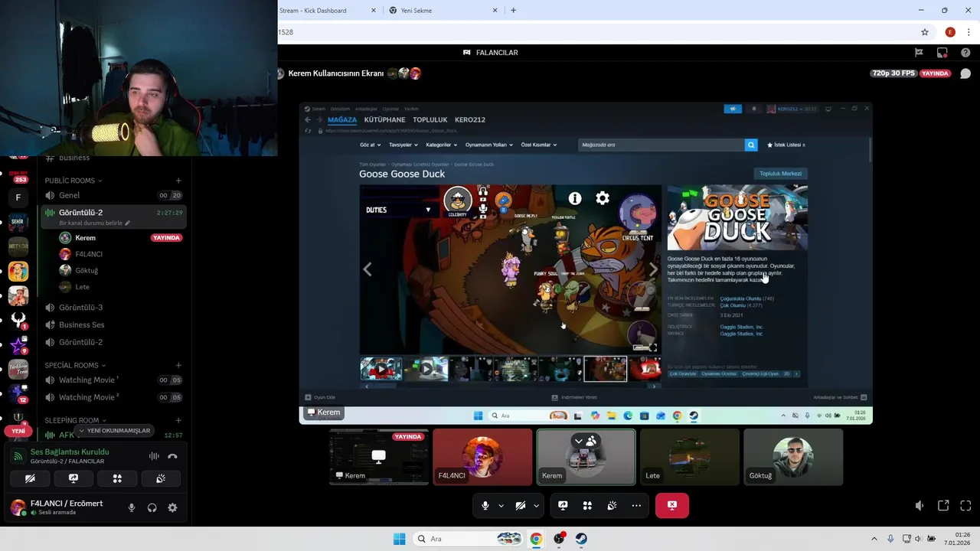Share screen from call control bar

pyautogui.click(x=563, y=506)
